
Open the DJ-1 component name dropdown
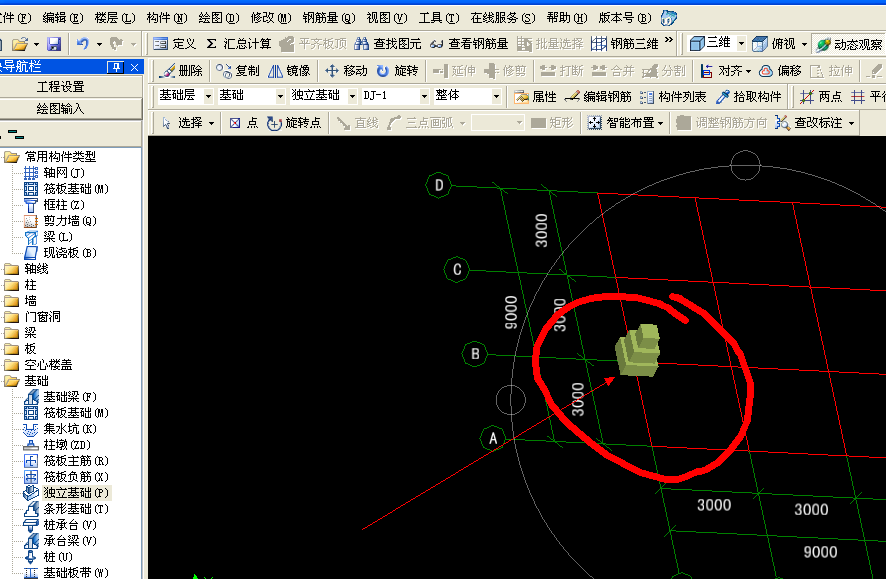424,97
